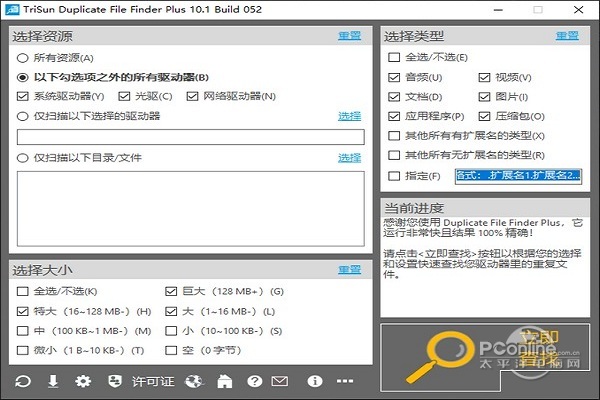Viewport: 600px width, 400px height.
Task: Click 重置 link in 选择资源 panel
Action: tap(349, 36)
